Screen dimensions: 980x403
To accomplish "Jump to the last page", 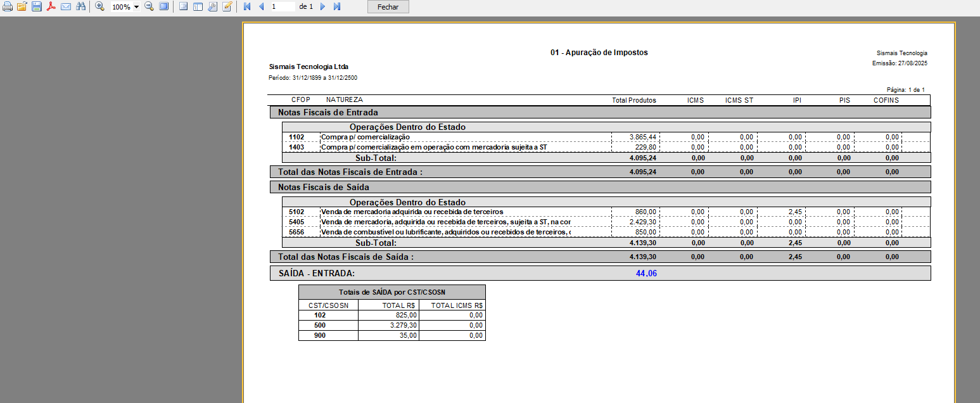I will 337,6.
